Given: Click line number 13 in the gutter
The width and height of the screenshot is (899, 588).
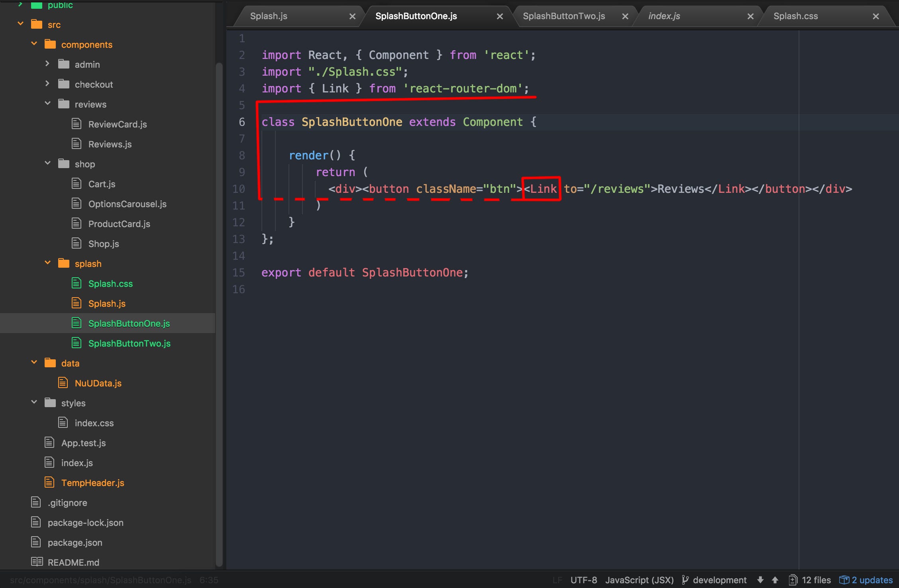Looking at the screenshot, I should 239,239.
